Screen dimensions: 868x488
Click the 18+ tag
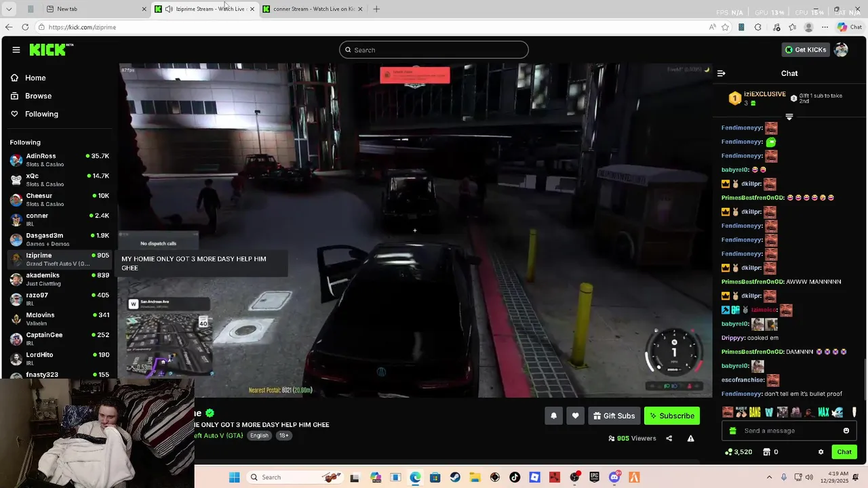tap(283, 435)
